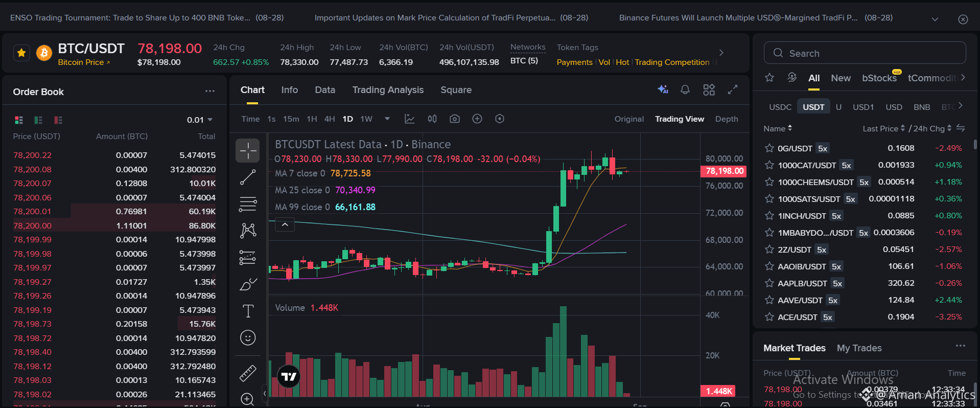980x408 pixels.
Task: Select zoom in tool
Action: pyautogui.click(x=248, y=399)
